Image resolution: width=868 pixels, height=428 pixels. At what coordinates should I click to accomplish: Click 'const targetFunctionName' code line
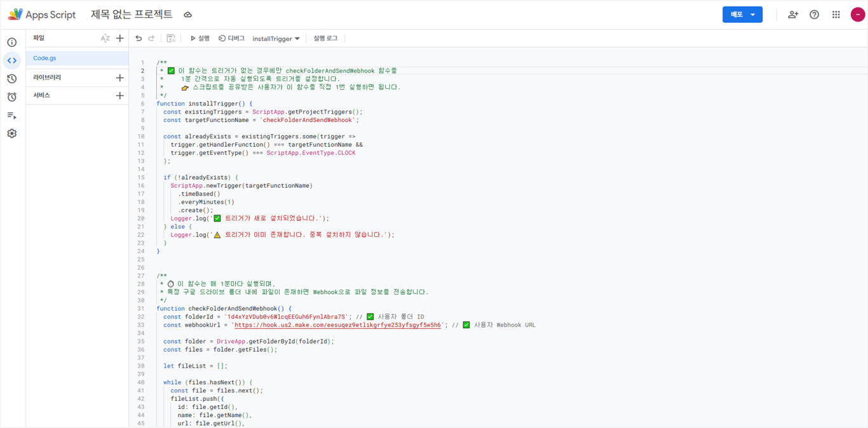(261, 120)
